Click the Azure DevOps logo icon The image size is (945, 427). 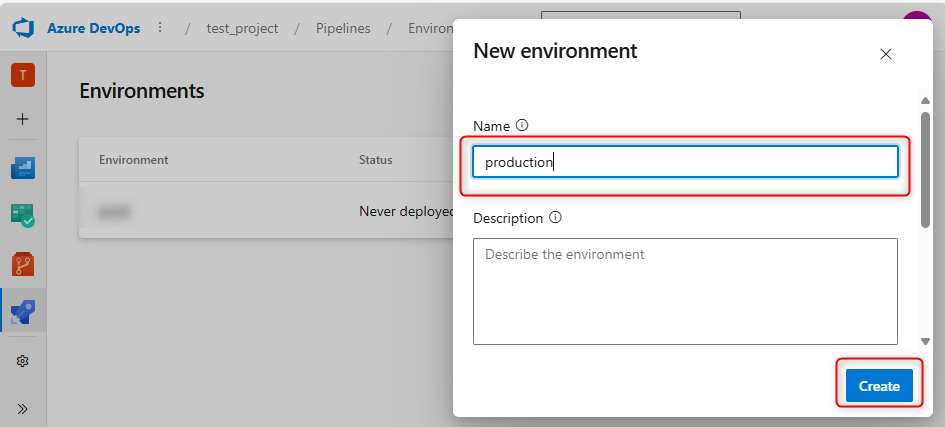point(24,28)
